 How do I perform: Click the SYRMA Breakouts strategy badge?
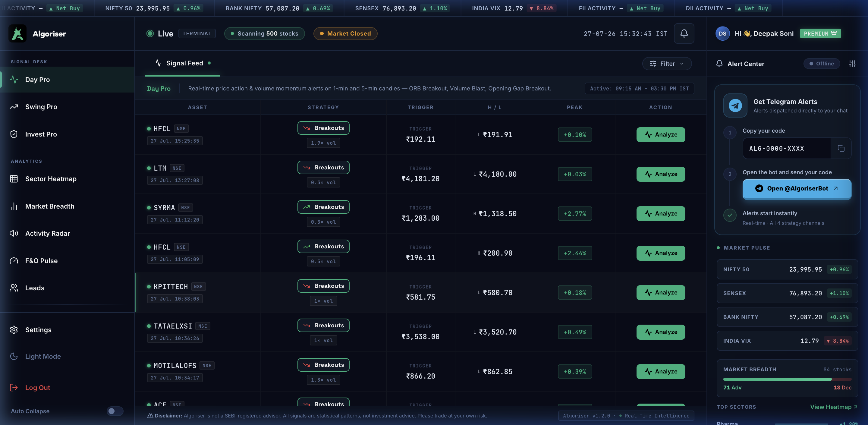(323, 207)
